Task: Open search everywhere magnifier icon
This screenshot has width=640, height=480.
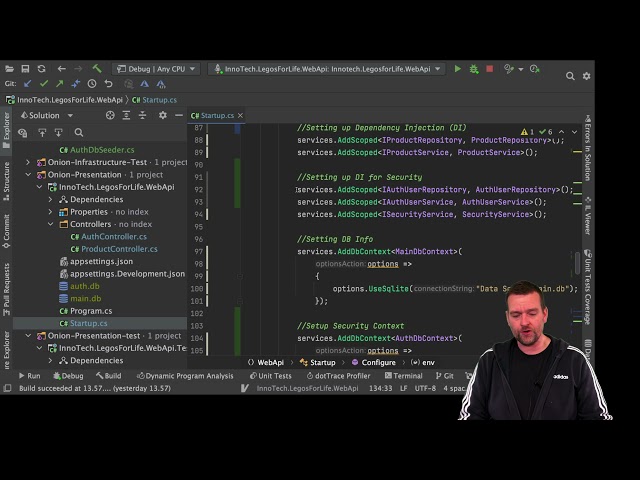Action: [570, 76]
